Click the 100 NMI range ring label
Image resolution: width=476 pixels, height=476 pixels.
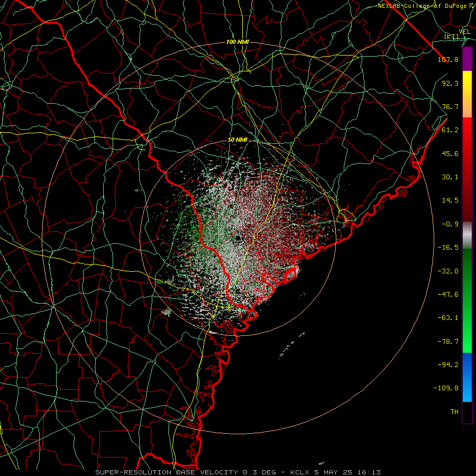[237, 42]
